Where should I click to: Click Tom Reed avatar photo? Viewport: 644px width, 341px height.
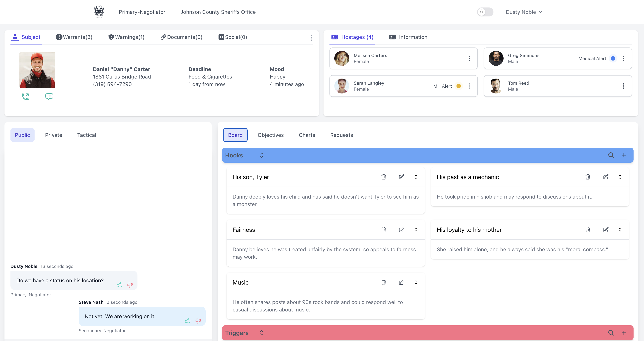[x=496, y=86]
